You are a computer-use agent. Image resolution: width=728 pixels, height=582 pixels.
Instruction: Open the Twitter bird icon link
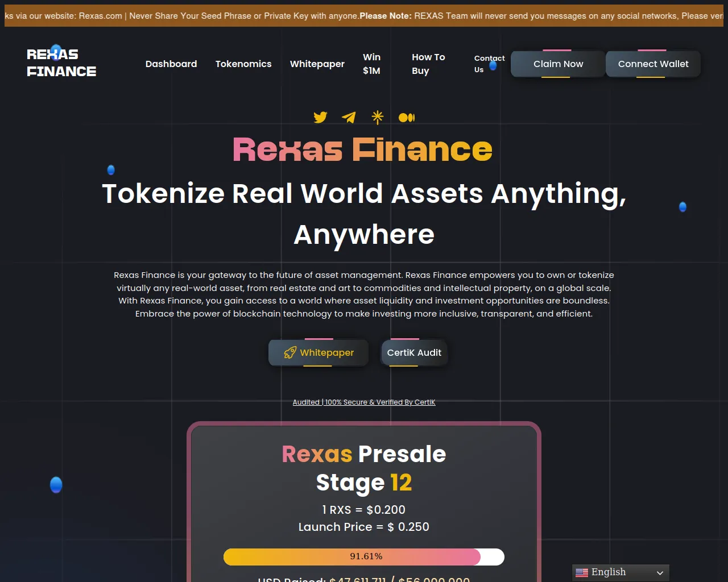[x=320, y=117]
